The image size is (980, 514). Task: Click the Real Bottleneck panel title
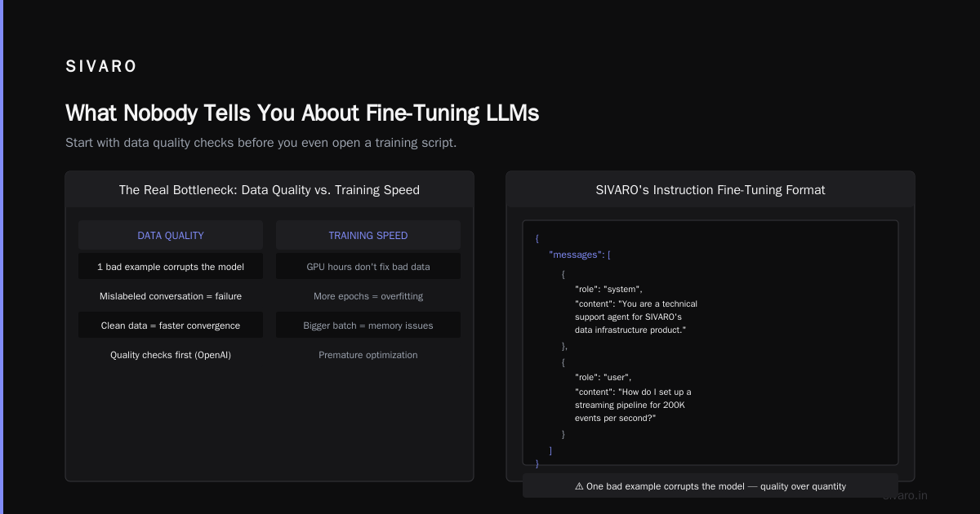click(269, 190)
